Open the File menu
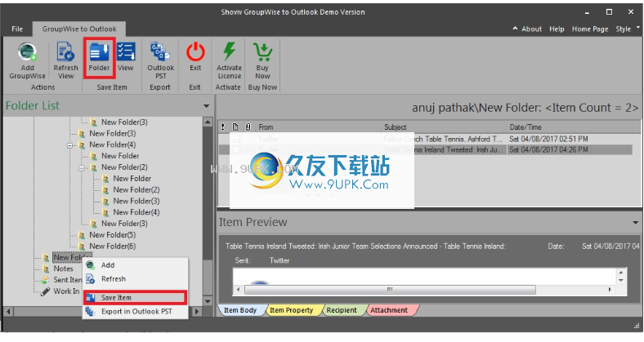 17,29
